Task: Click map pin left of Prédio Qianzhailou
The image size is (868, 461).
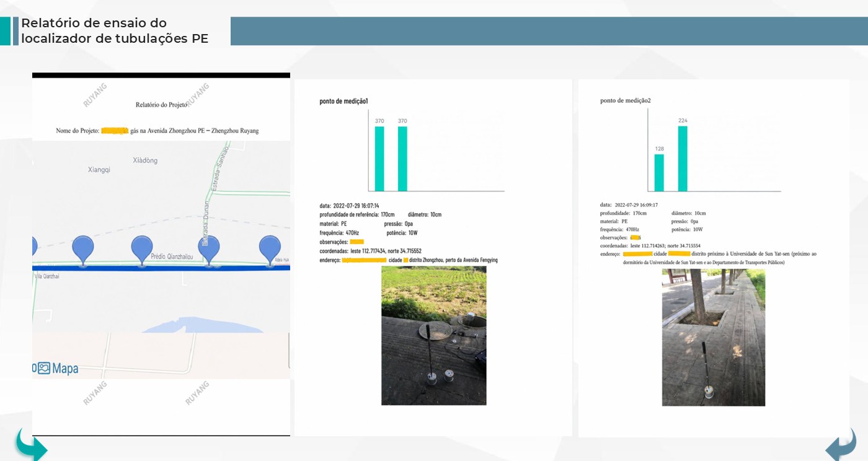Action: coord(83,251)
